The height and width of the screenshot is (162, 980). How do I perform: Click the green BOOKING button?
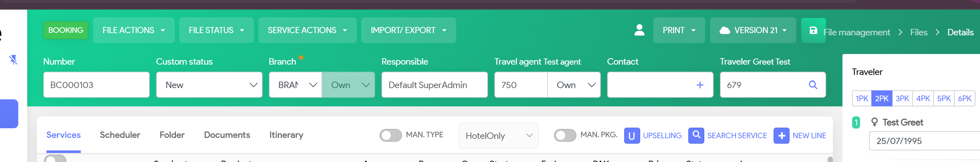click(65, 31)
